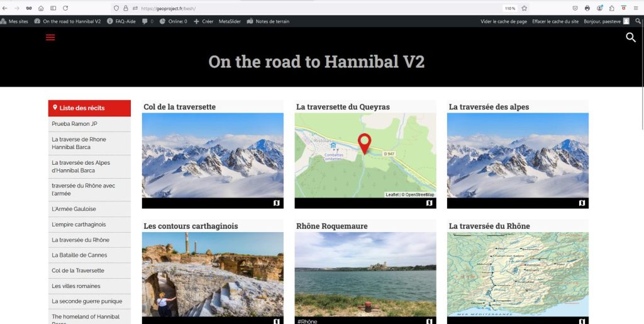Click map icon under La traversette du Queyras
The width and height of the screenshot is (644, 324).
pos(429,203)
